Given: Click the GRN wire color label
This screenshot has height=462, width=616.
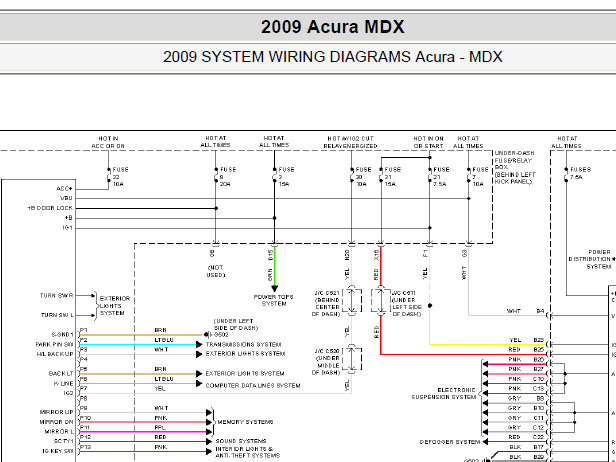Looking at the screenshot, I should click(x=270, y=275).
